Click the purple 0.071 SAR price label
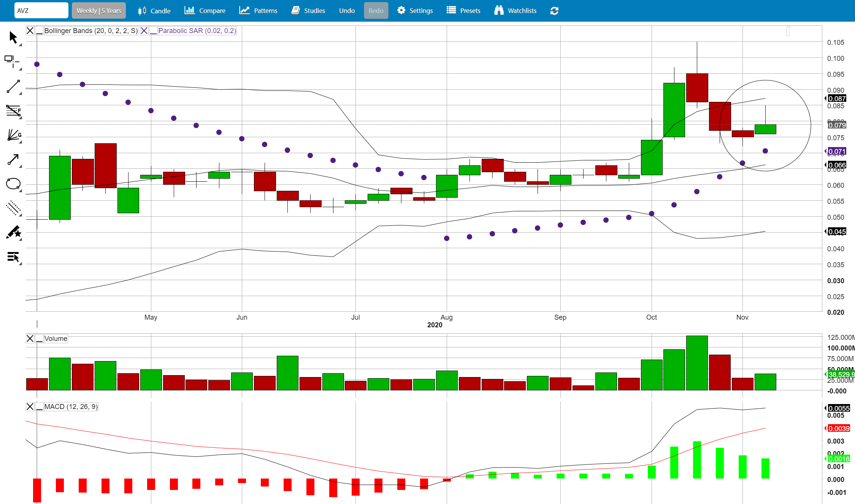Viewport: 855px width, 504px height. 837,151
